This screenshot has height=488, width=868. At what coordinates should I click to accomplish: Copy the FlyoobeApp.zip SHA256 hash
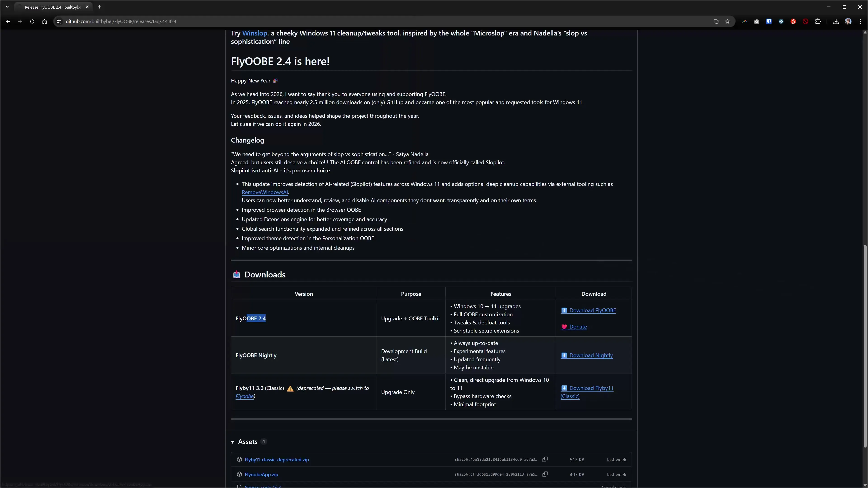tap(545, 474)
